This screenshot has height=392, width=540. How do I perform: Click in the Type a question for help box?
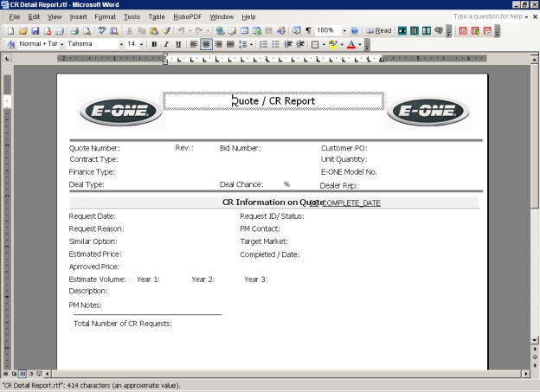[x=488, y=16]
